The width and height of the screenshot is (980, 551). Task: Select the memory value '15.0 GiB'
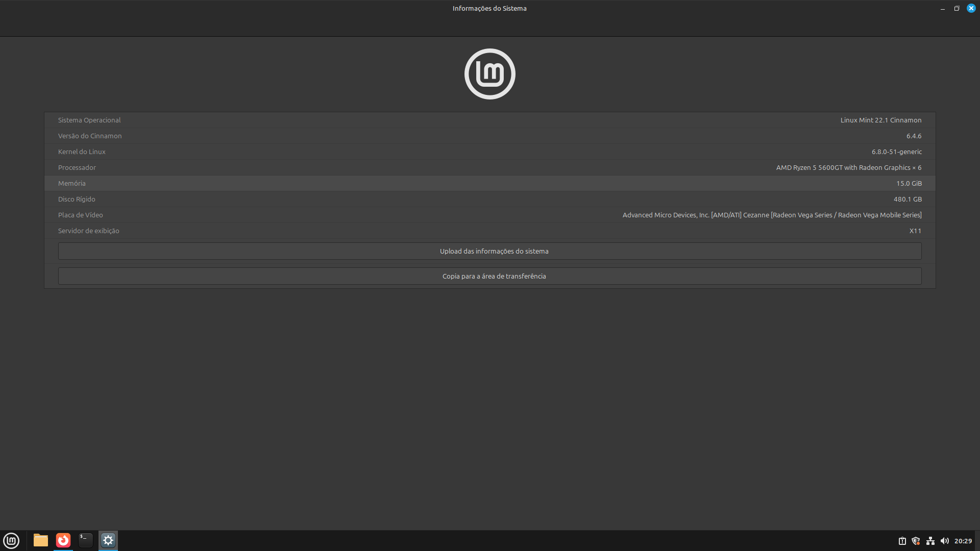point(909,183)
